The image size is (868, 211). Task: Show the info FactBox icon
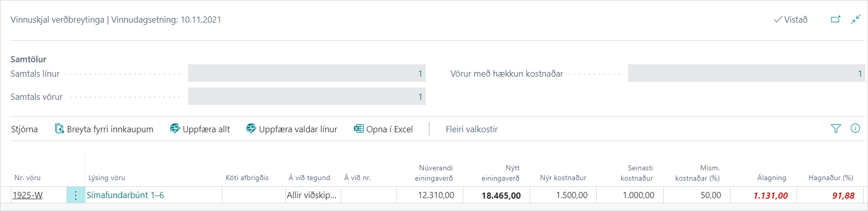pyautogui.click(x=855, y=129)
